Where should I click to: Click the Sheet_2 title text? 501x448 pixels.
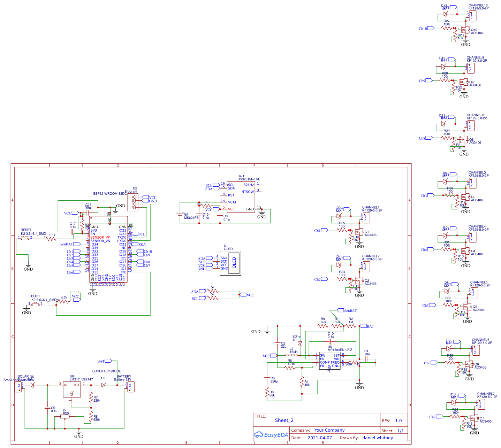click(284, 420)
